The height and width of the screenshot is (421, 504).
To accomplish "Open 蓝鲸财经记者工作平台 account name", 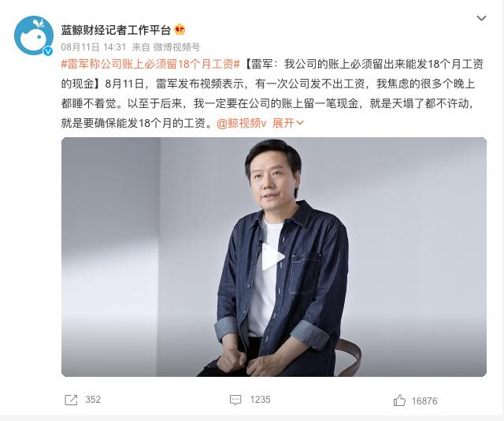I will 116,30.
